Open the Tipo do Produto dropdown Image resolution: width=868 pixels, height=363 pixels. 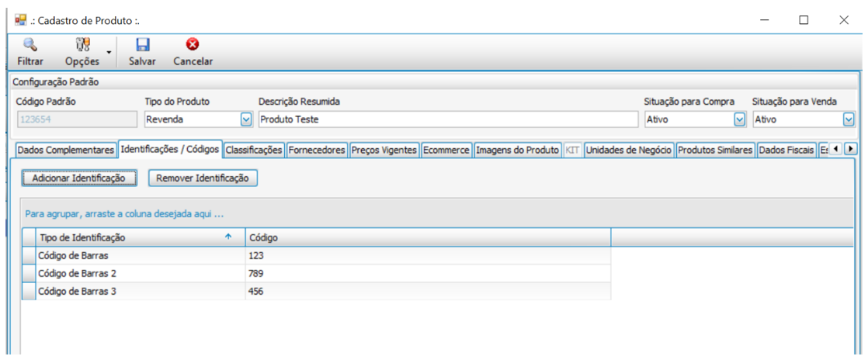coord(246,119)
